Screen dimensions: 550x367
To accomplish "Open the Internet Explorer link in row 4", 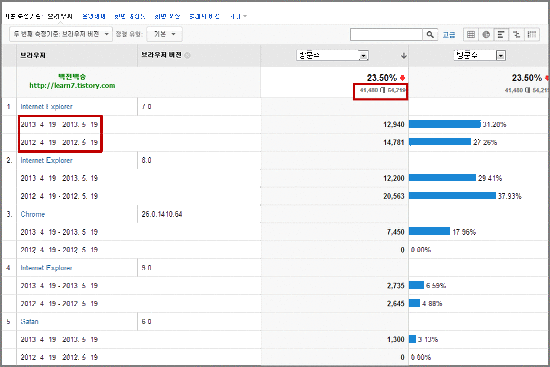I will click(46, 268).
